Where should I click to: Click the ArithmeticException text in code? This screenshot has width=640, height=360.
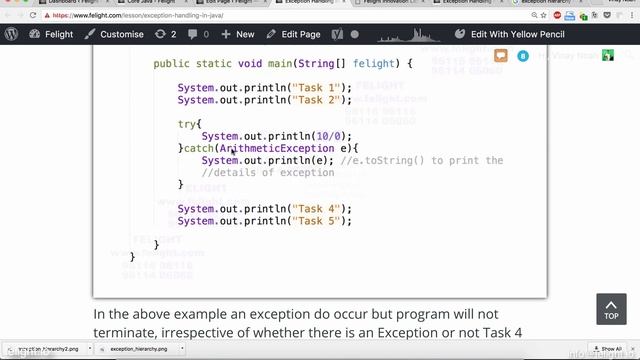(x=277, y=149)
